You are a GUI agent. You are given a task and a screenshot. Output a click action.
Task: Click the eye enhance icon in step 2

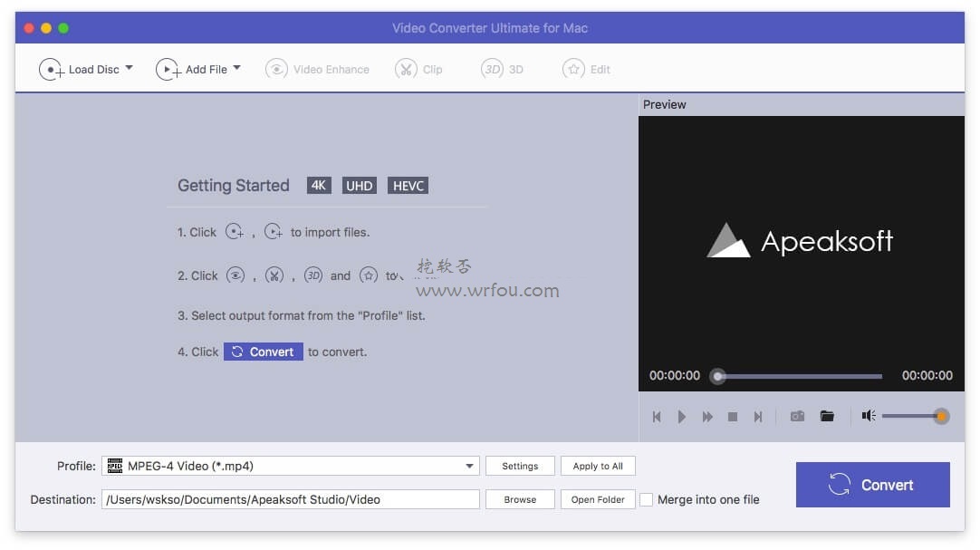235,275
